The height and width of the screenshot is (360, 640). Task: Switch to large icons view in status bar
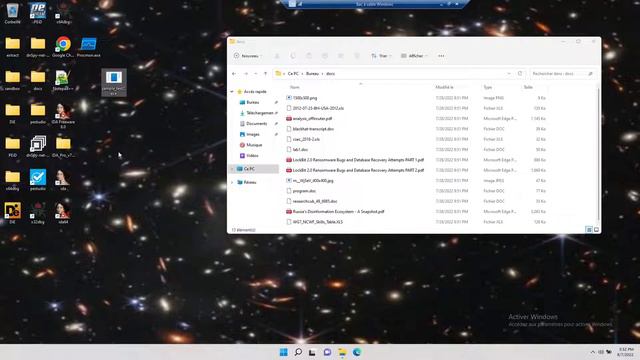pos(596,230)
